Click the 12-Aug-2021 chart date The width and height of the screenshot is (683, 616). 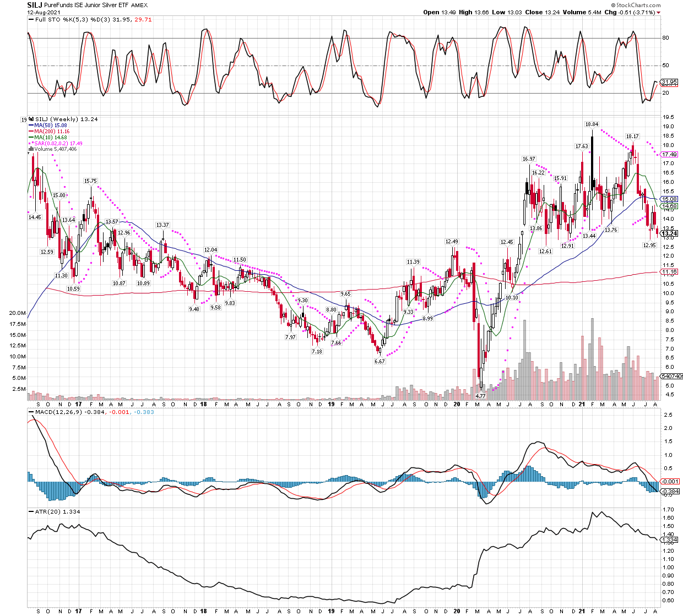(42, 12)
